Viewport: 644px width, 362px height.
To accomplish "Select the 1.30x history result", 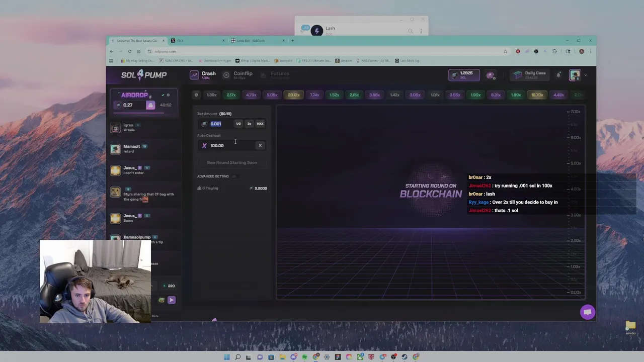I will point(212,95).
